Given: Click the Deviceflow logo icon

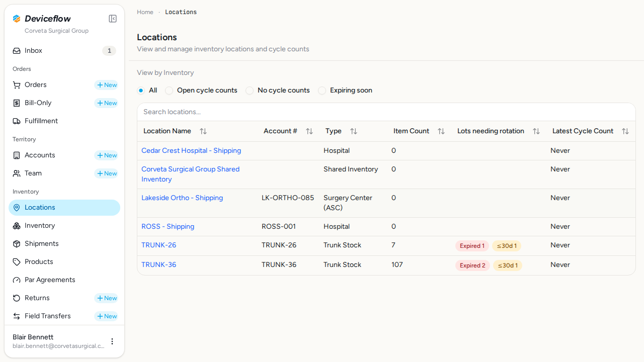Looking at the screenshot, I should (17, 19).
